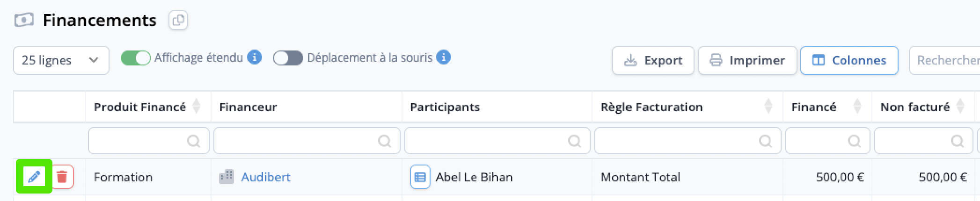Open info icon next to Affichage étendu
Image resolution: width=980 pixels, height=201 pixels.
(254, 57)
